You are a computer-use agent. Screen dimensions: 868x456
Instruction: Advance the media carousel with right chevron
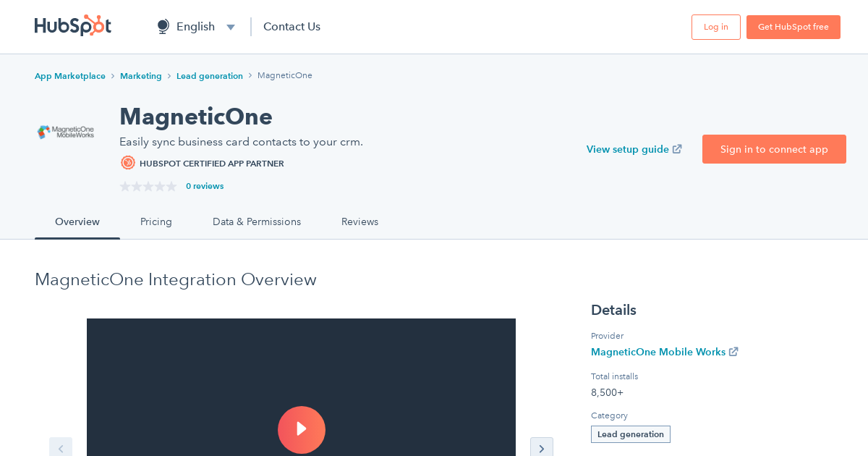[541, 447]
